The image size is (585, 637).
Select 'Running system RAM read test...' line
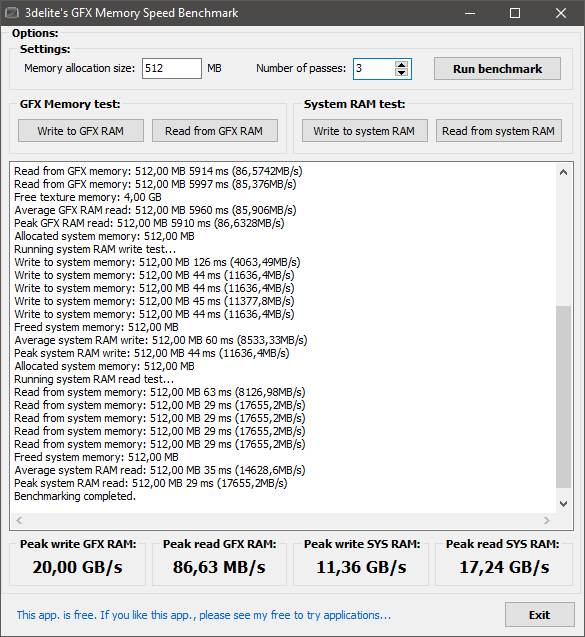tap(94, 379)
